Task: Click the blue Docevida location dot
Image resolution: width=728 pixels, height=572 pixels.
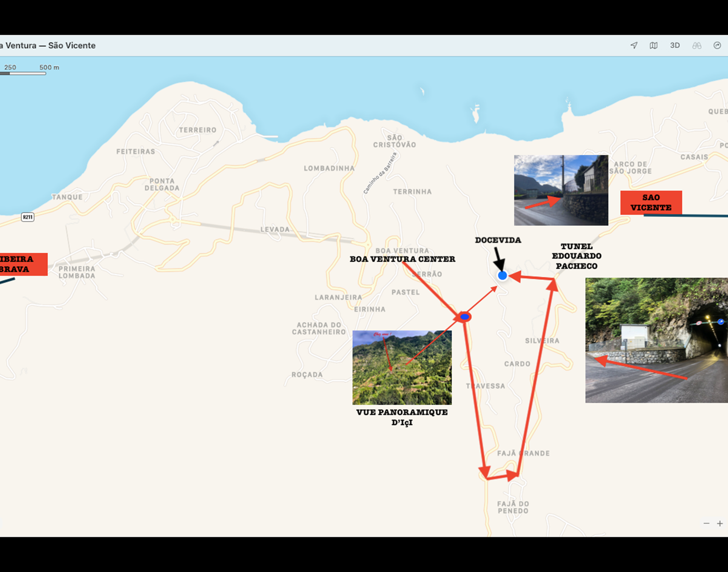Action: click(x=502, y=276)
